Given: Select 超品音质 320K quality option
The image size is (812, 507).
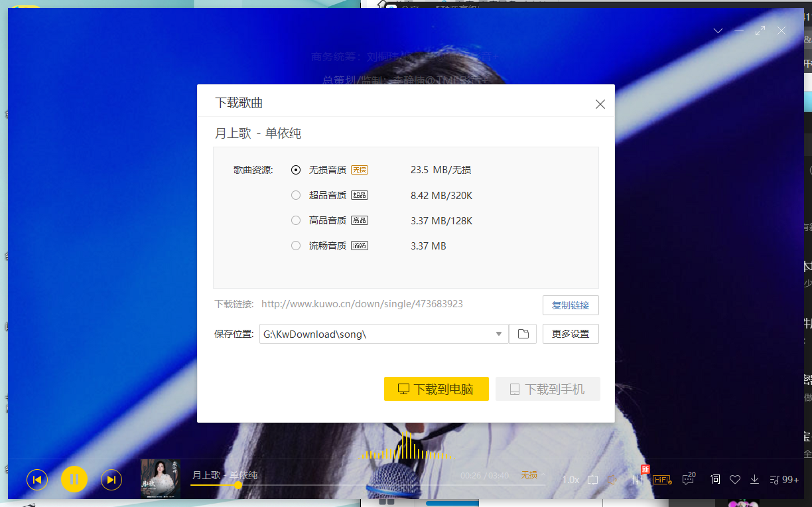Looking at the screenshot, I should (296, 195).
